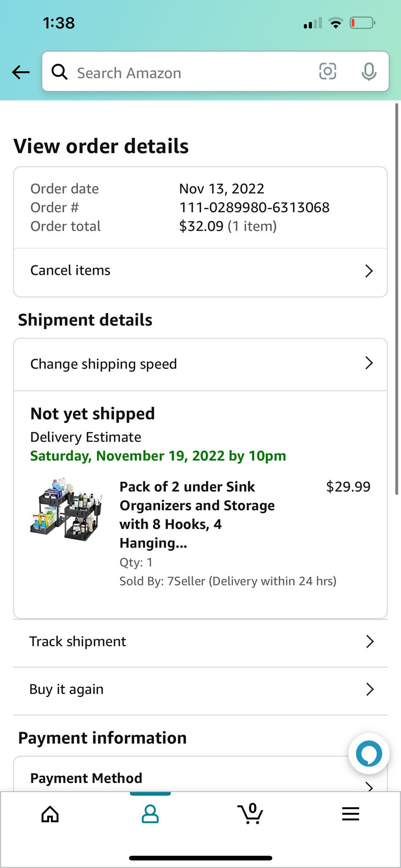Viewport: 401px width, 868px height.
Task: Tap the Buy it again link
Action: pos(66,690)
